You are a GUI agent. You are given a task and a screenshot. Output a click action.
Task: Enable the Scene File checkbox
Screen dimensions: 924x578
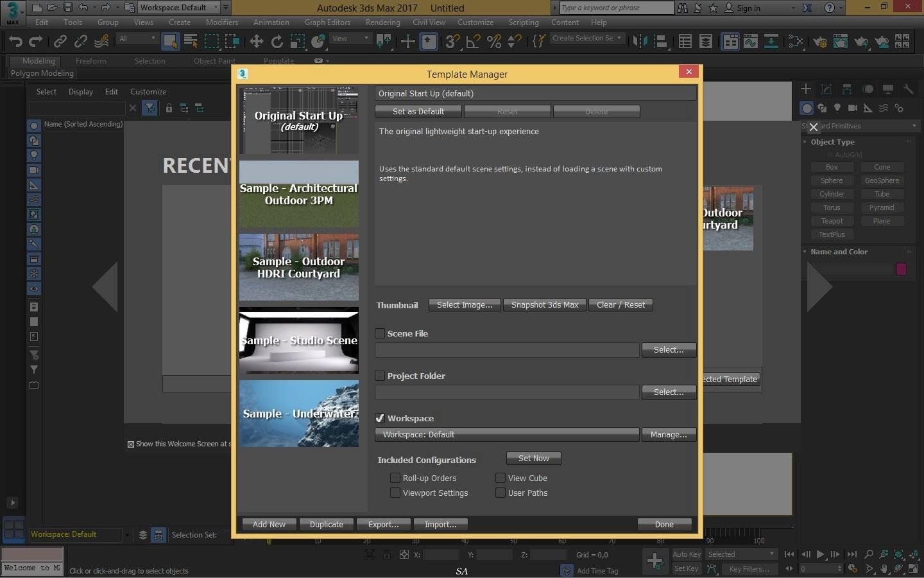pos(380,333)
